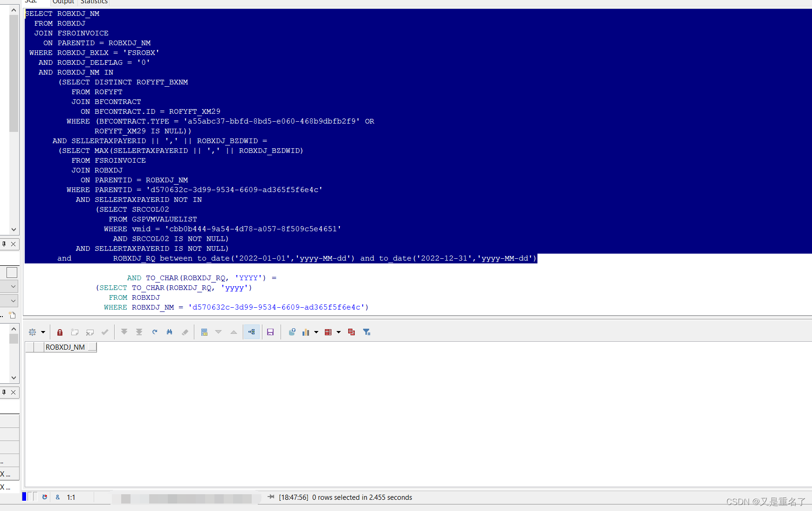Click the unselected 'FROM ROBXDJ' line near bottom
This screenshot has width=812, height=511.
pyautogui.click(x=134, y=297)
